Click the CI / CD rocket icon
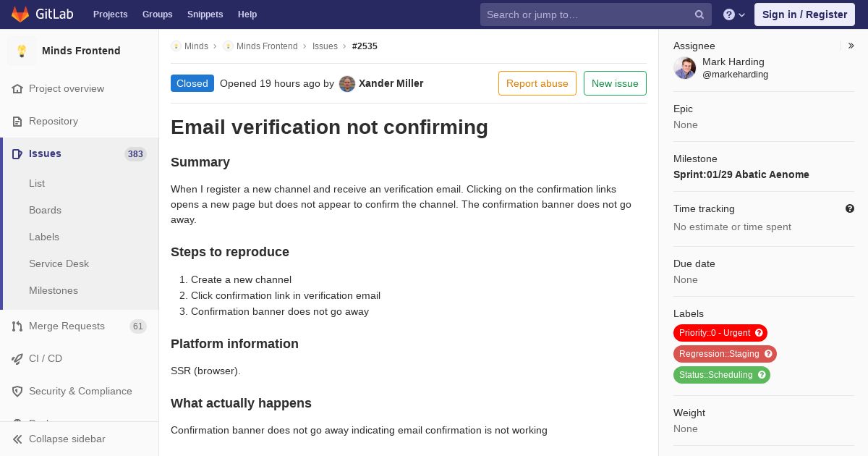Image resolution: width=868 pixels, height=456 pixels. point(17,359)
